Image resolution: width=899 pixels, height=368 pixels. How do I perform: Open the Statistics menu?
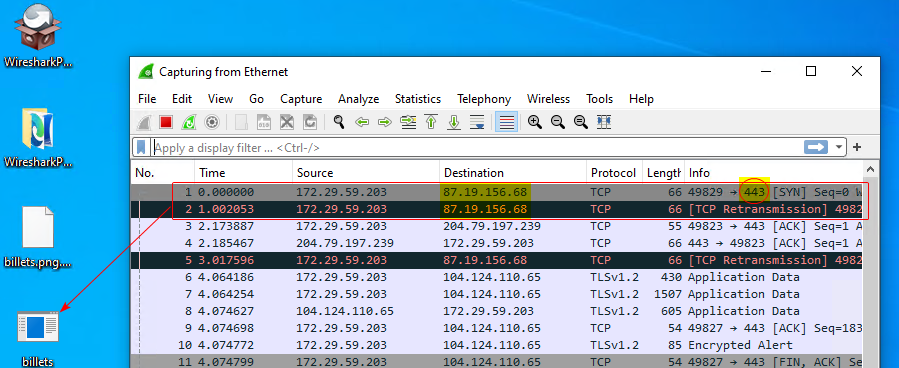[x=418, y=99]
